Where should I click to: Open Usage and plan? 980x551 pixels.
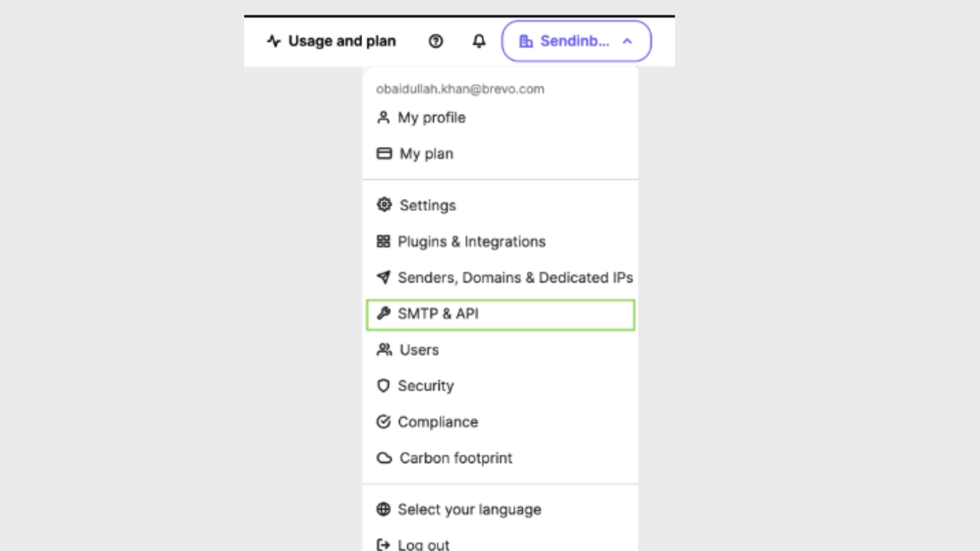click(x=332, y=41)
